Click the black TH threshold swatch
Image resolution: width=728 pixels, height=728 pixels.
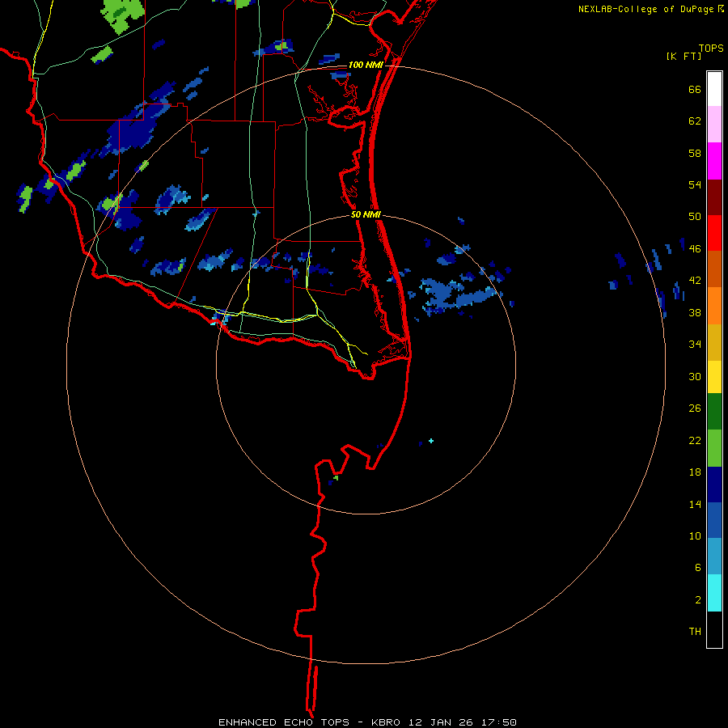click(x=714, y=629)
